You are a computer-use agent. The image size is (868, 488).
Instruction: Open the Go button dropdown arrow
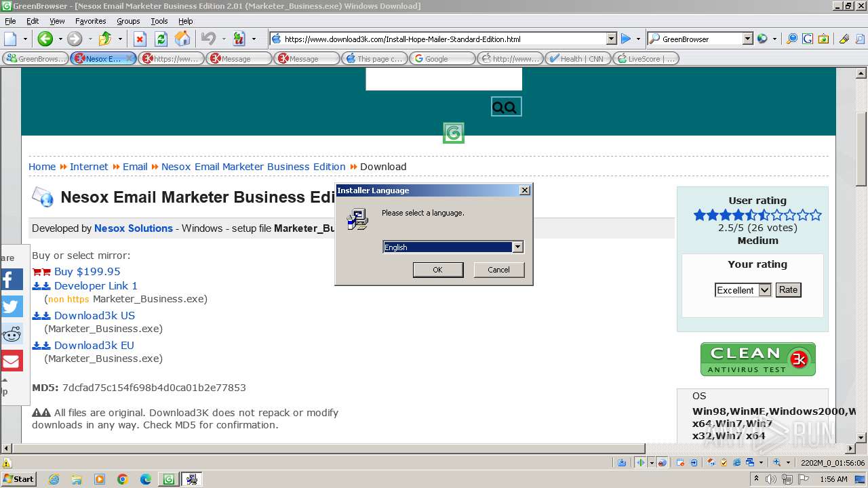638,39
